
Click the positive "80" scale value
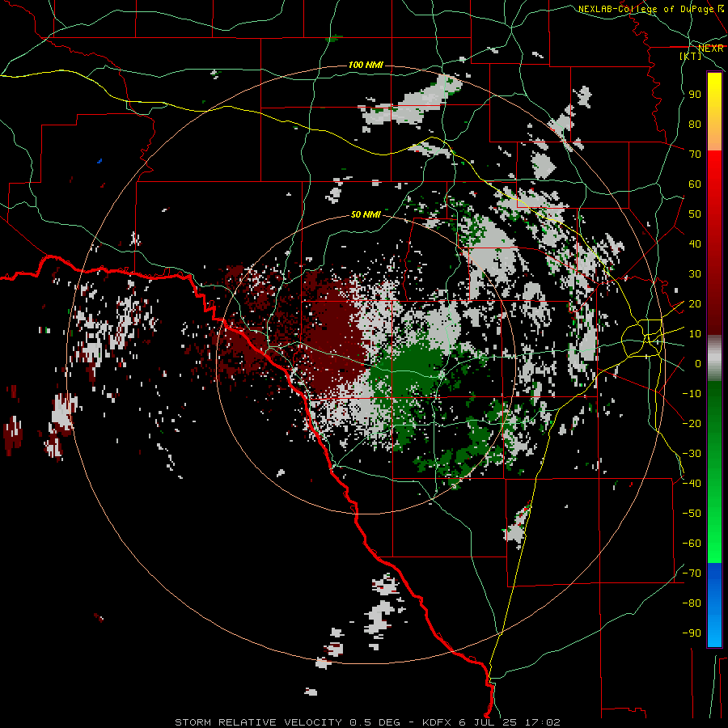pyautogui.click(x=695, y=124)
